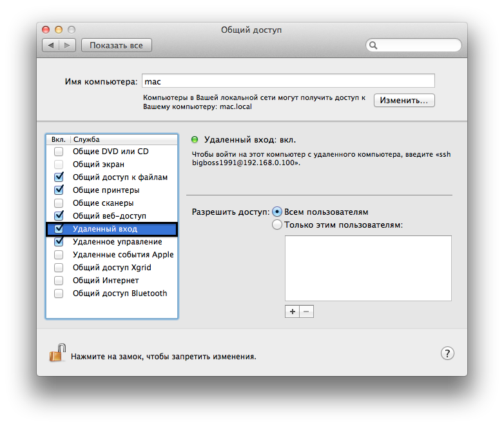Go forward with the right arrow button
Image resolution: width=504 pixels, height=427 pixels.
(x=67, y=45)
